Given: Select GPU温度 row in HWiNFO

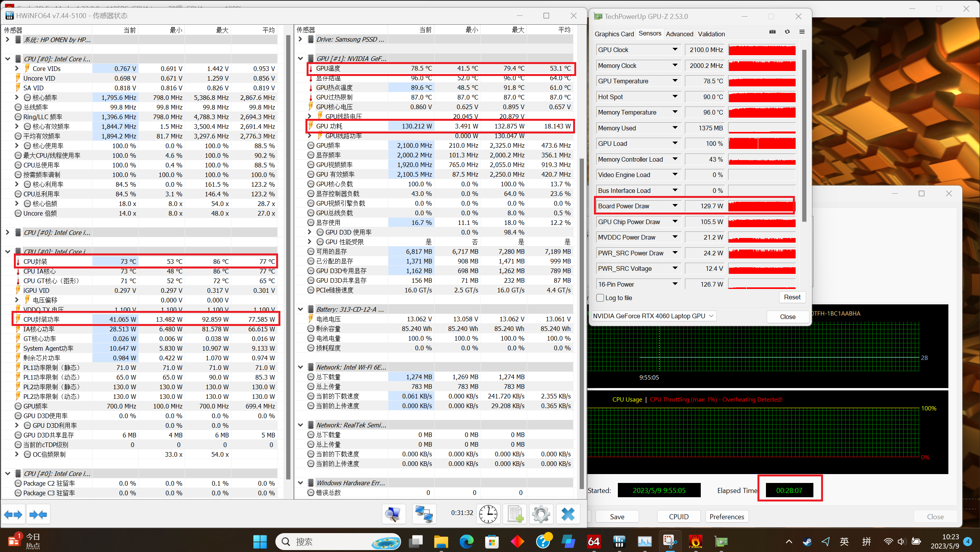Looking at the screenshot, I should click(440, 68).
